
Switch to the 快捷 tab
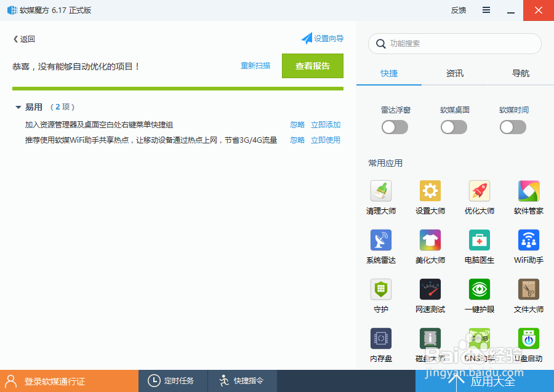[x=389, y=73]
